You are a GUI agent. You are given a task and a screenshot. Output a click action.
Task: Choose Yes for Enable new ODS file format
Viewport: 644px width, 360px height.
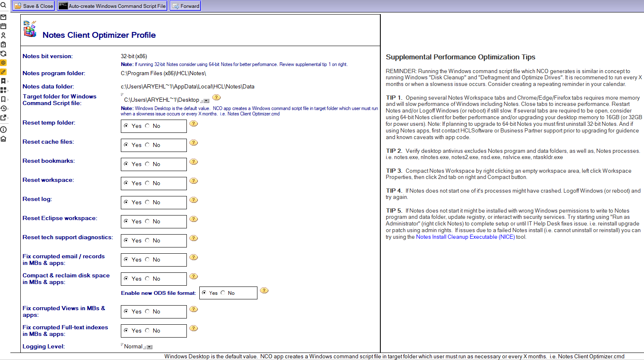click(204, 293)
